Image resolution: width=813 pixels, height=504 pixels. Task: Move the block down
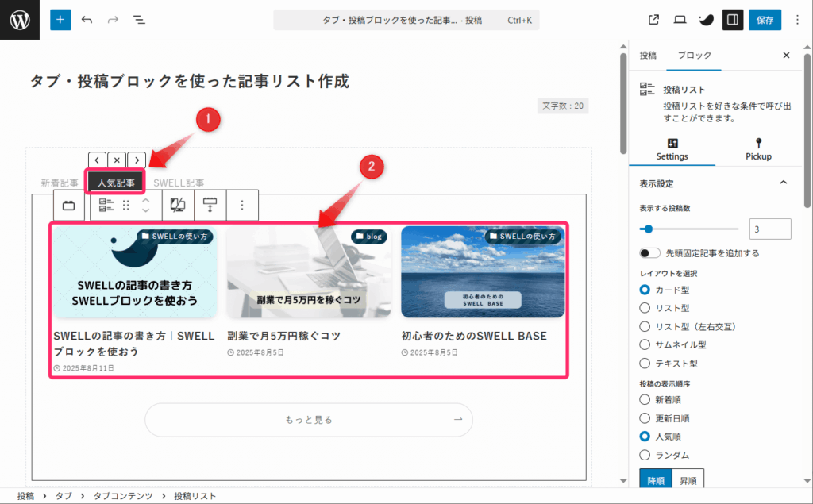pyautogui.click(x=146, y=210)
